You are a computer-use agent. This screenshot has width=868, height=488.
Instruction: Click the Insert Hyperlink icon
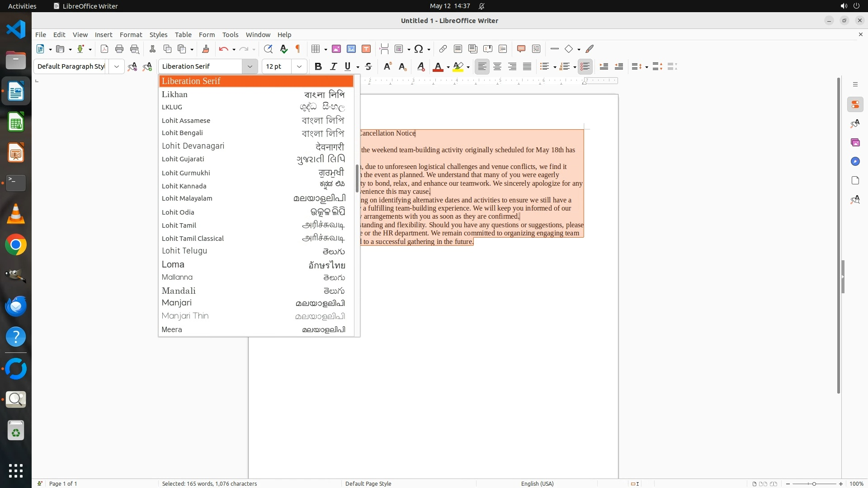pyautogui.click(x=443, y=49)
